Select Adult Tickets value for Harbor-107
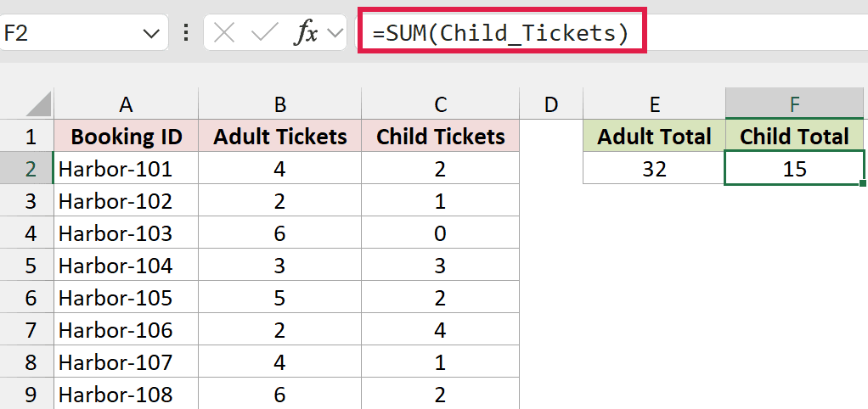Viewport: 868px width, 409px height. click(279, 362)
